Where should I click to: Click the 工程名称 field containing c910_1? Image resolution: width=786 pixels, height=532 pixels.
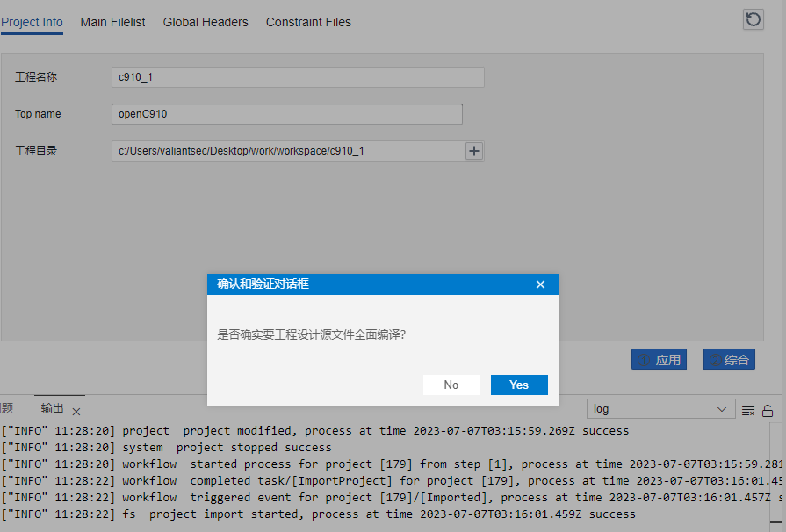[x=298, y=77]
